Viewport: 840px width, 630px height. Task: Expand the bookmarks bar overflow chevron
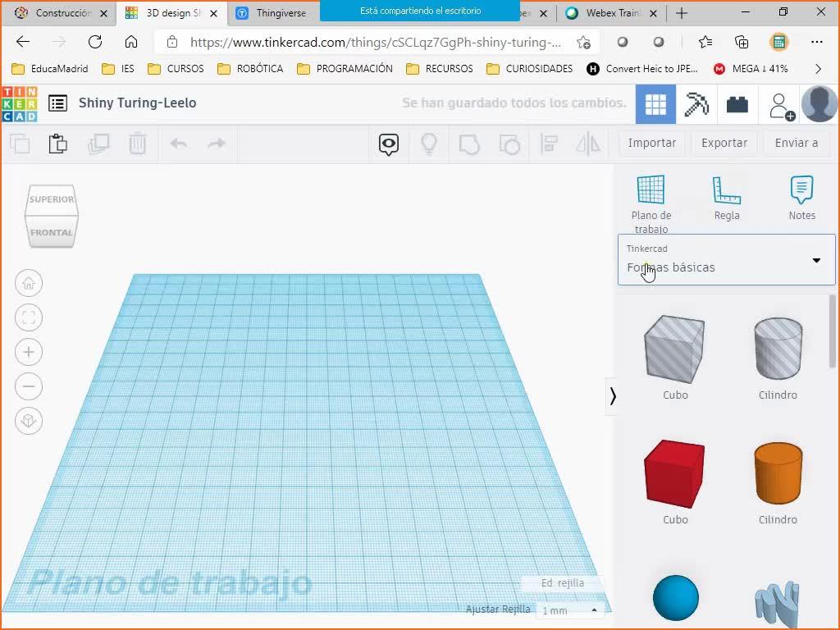pos(818,69)
